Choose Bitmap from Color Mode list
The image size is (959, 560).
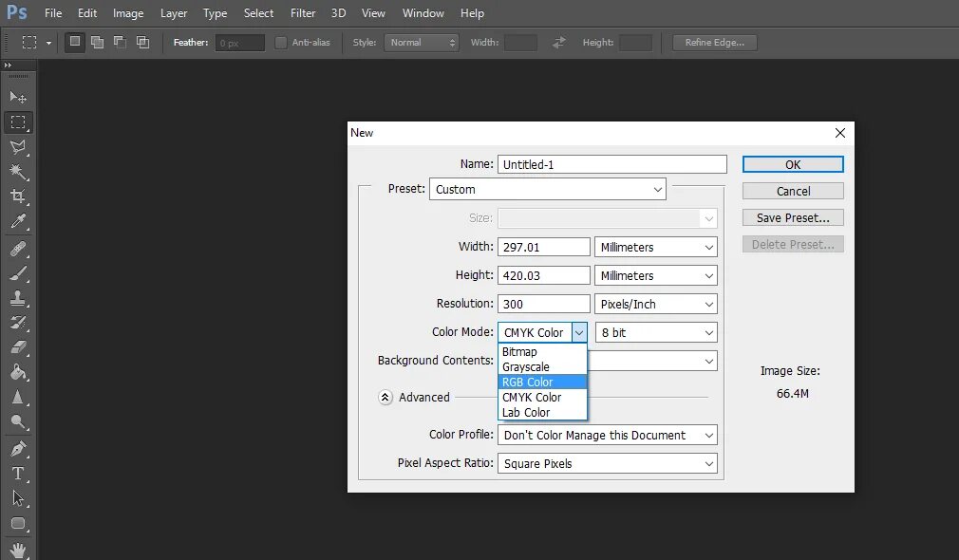click(x=542, y=351)
